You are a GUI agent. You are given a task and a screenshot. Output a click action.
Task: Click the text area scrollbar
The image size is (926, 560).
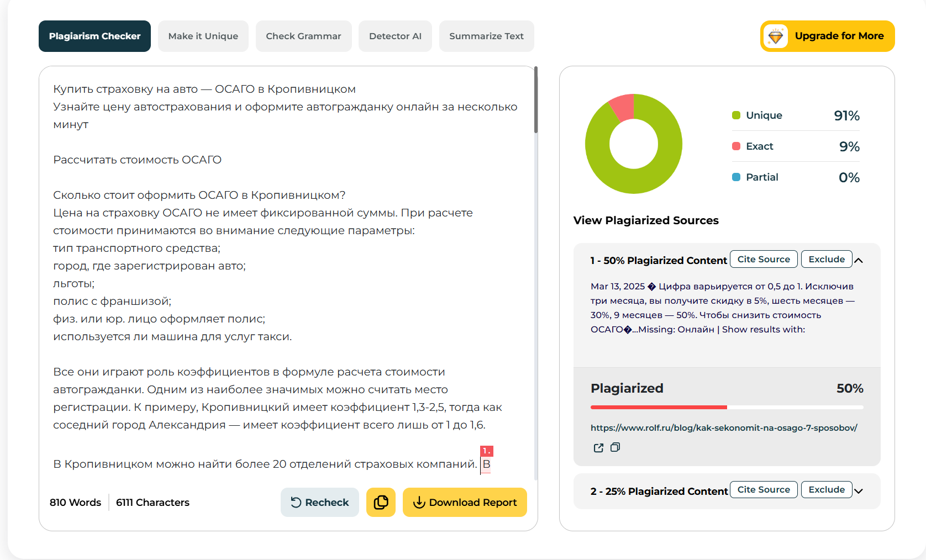536,100
